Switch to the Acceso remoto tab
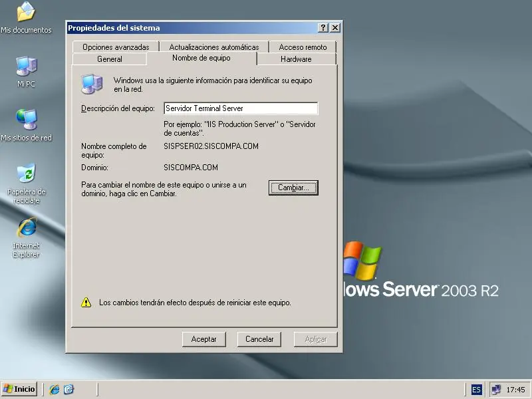This screenshot has height=399, width=532. coord(303,47)
